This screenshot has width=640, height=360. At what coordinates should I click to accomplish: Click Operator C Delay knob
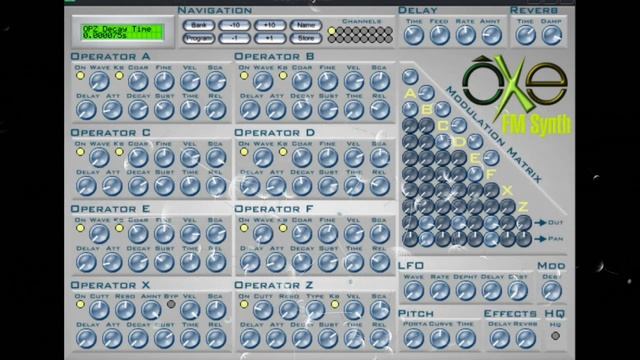(x=86, y=187)
